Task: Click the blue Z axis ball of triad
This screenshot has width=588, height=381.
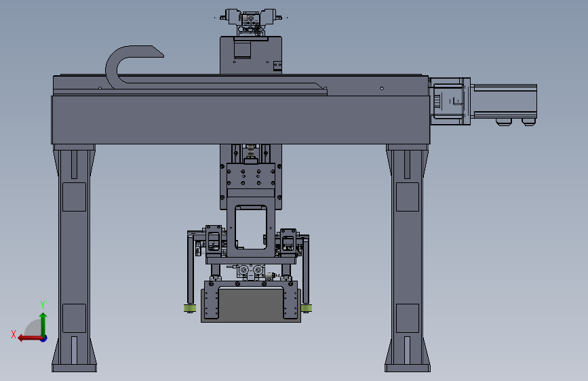Action: [44, 338]
